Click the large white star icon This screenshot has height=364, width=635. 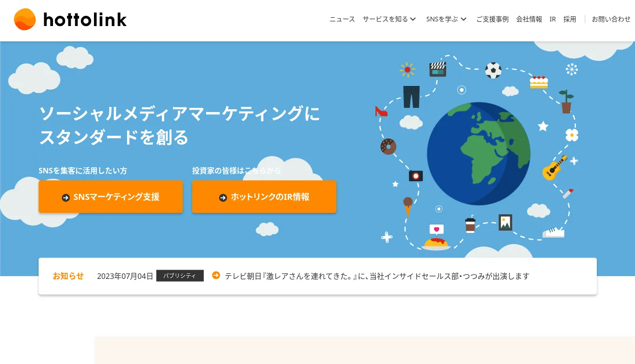(543, 126)
